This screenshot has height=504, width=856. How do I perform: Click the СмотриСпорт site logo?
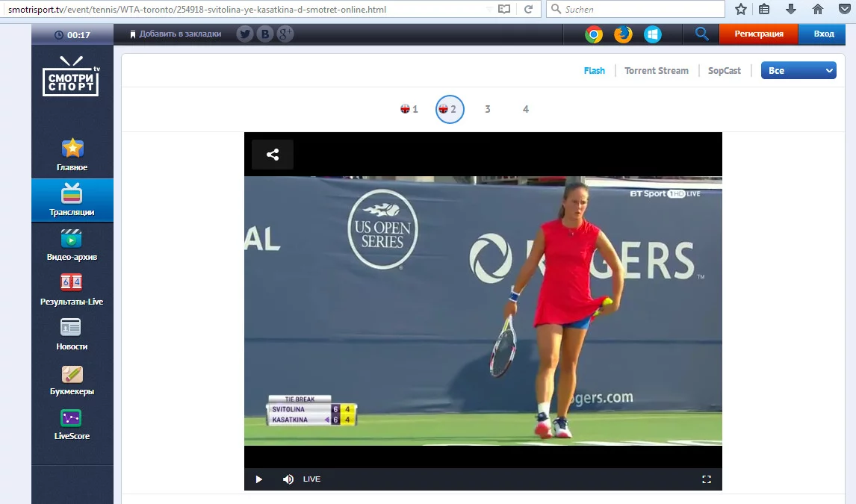(x=71, y=76)
